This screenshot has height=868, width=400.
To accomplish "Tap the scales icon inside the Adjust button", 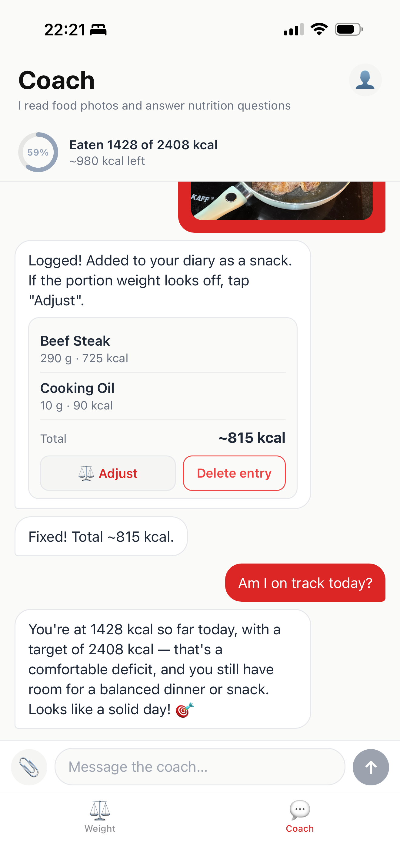I will (x=86, y=473).
